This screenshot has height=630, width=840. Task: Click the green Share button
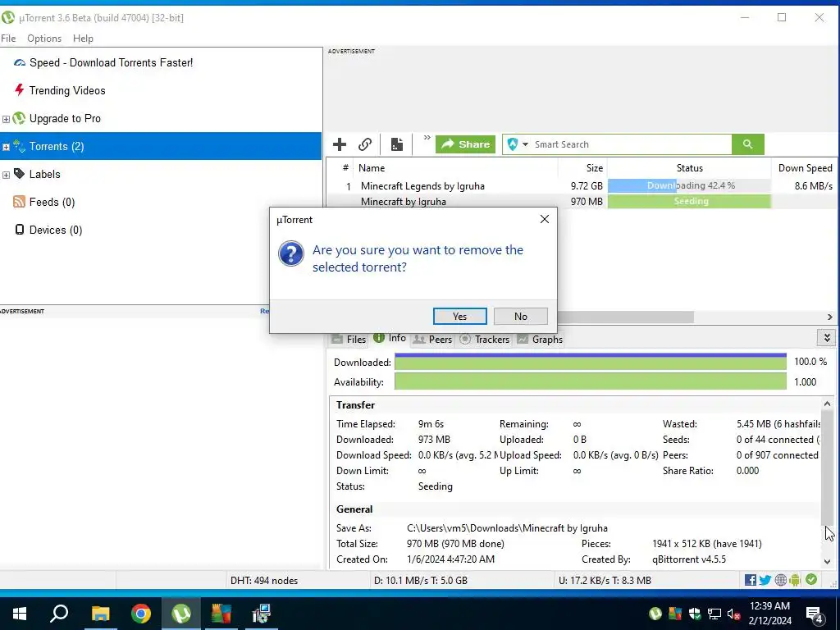[465, 144]
